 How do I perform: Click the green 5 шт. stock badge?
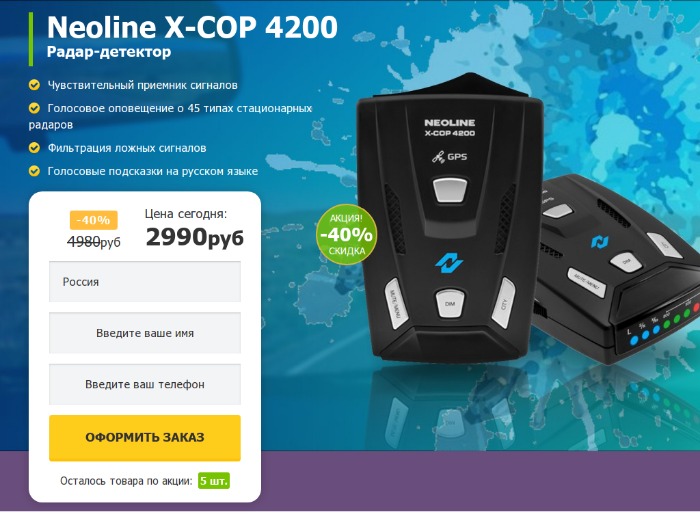coord(214,481)
